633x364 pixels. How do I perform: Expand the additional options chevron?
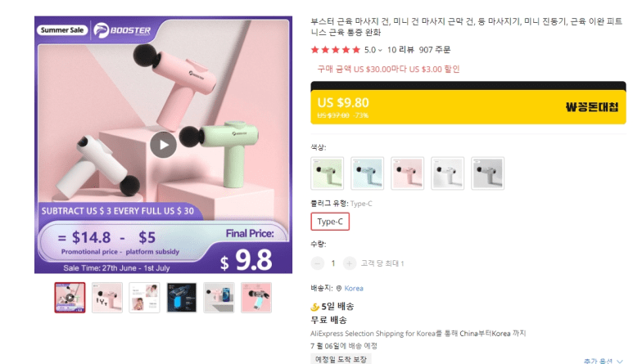(x=620, y=362)
